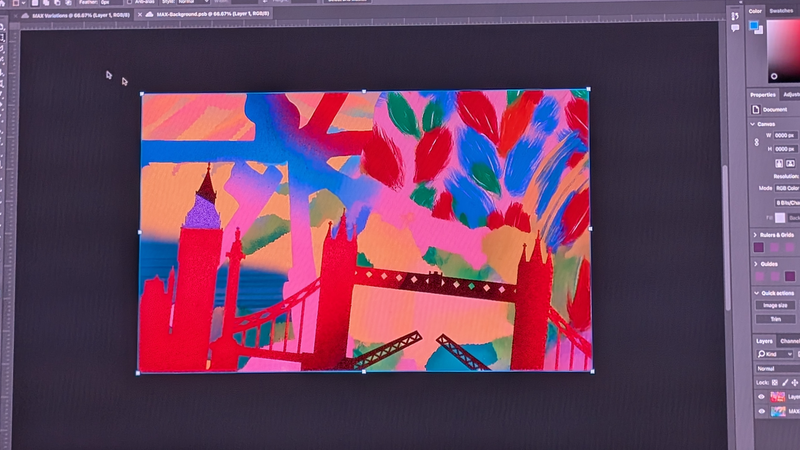The height and width of the screenshot is (450, 800).
Task: Click the color picker circle marker
Action: (x=774, y=77)
